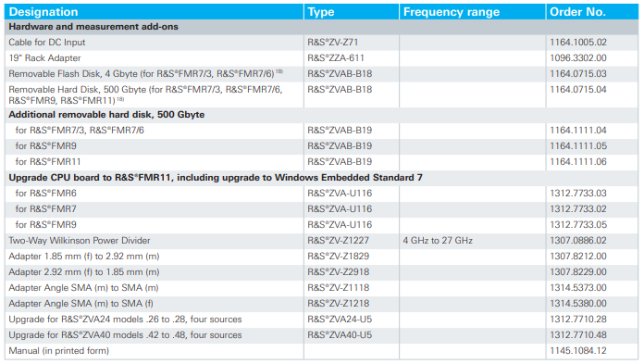Select the 4 GHz to 27 GHz cell
Viewport: 644px width, 364px height.
click(438, 241)
